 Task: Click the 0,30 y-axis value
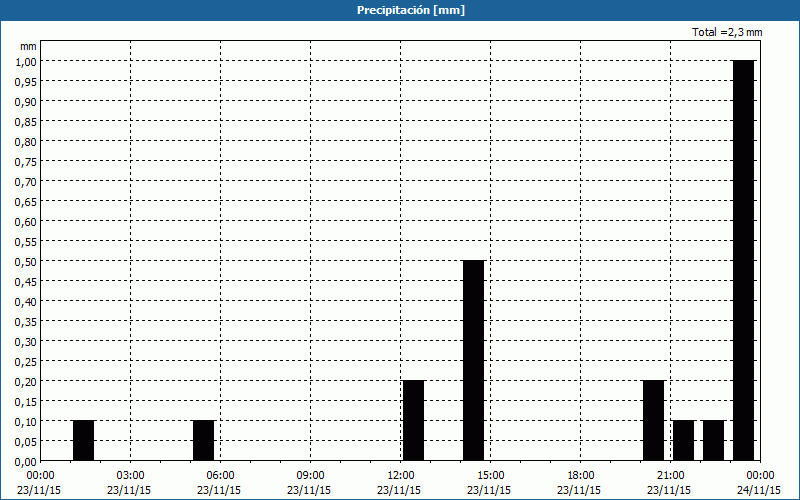[x=26, y=341]
